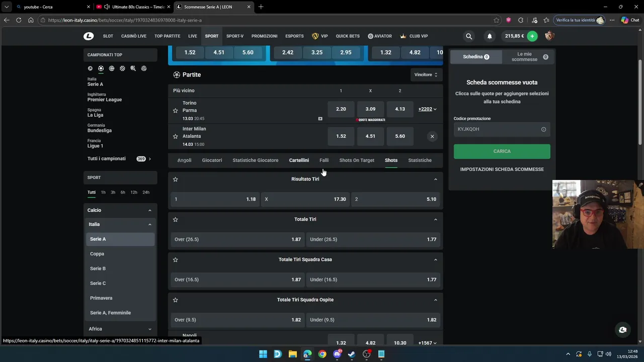
Task: Select the 12h time filter
Action: [134, 192]
